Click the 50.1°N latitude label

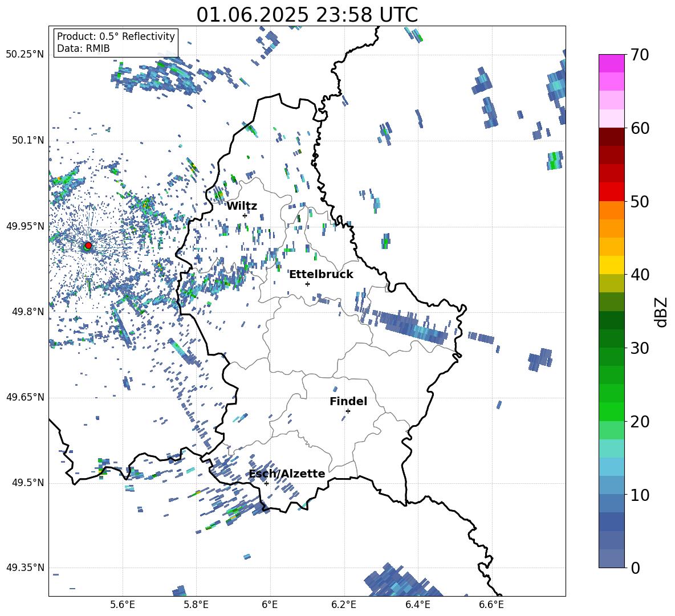pyautogui.click(x=27, y=140)
